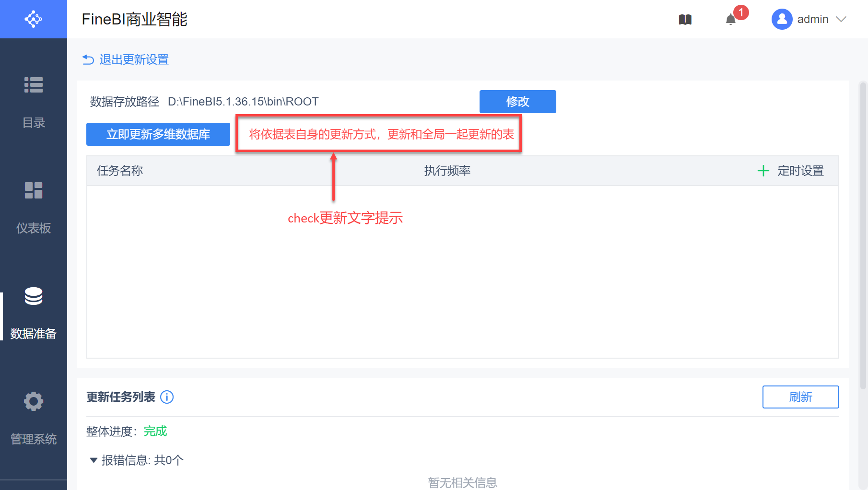Click the admin user avatar
The width and height of the screenshot is (868, 490).
click(x=782, y=19)
